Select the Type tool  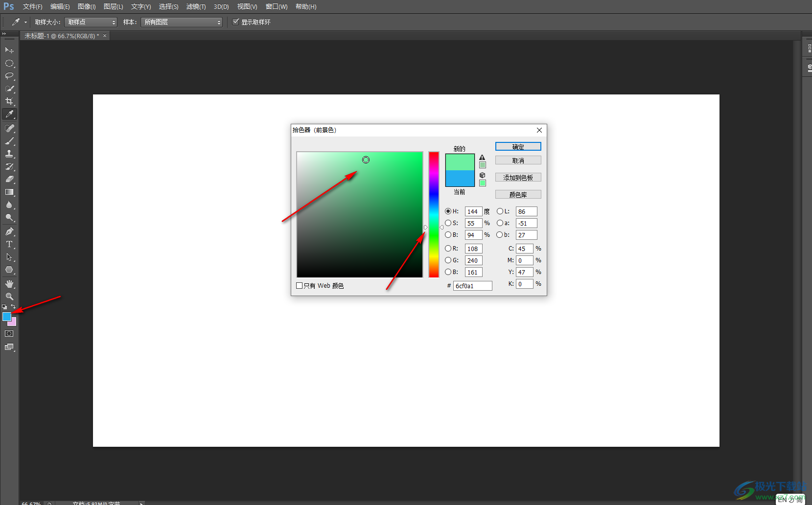(x=9, y=244)
